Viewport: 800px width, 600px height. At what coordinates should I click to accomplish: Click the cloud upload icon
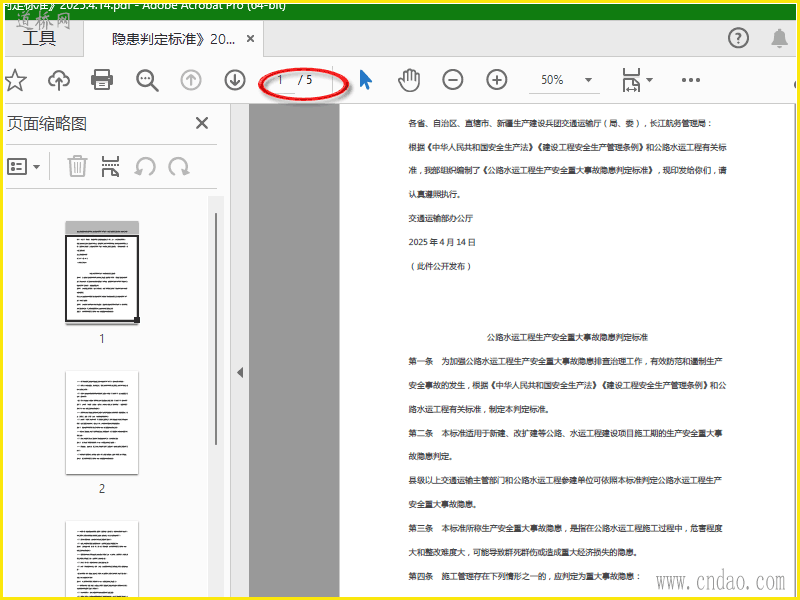pos(59,80)
